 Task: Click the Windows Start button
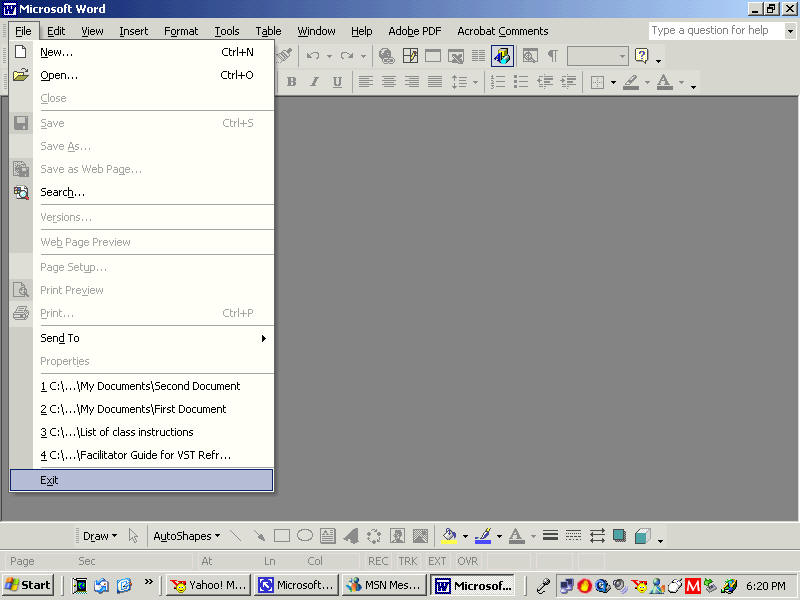click(x=28, y=585)
